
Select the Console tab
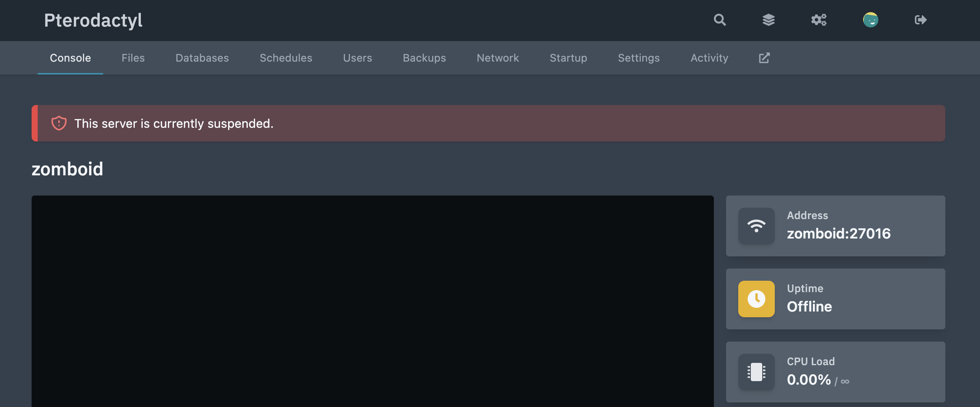click(x=70, y=58)
